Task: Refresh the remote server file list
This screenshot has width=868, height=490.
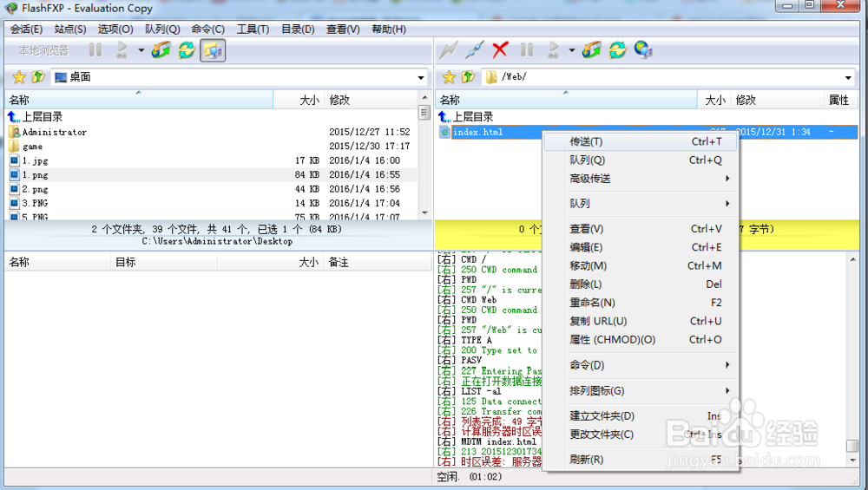Action: coord(617,50)
